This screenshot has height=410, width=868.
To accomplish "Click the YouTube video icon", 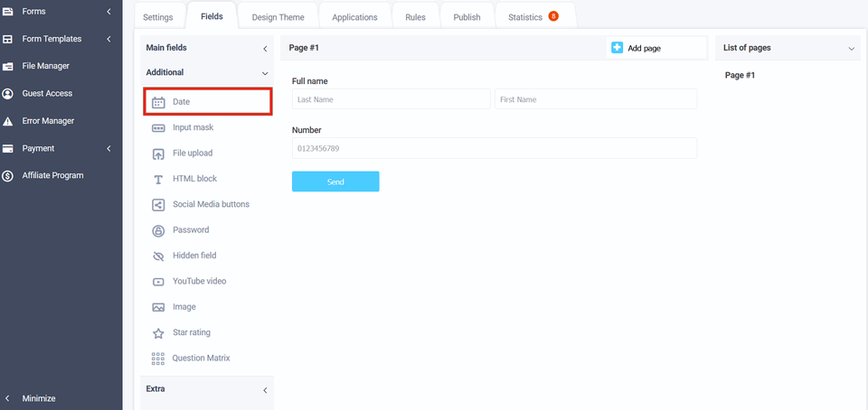I will pyautogui.click(x=158, y=282).
